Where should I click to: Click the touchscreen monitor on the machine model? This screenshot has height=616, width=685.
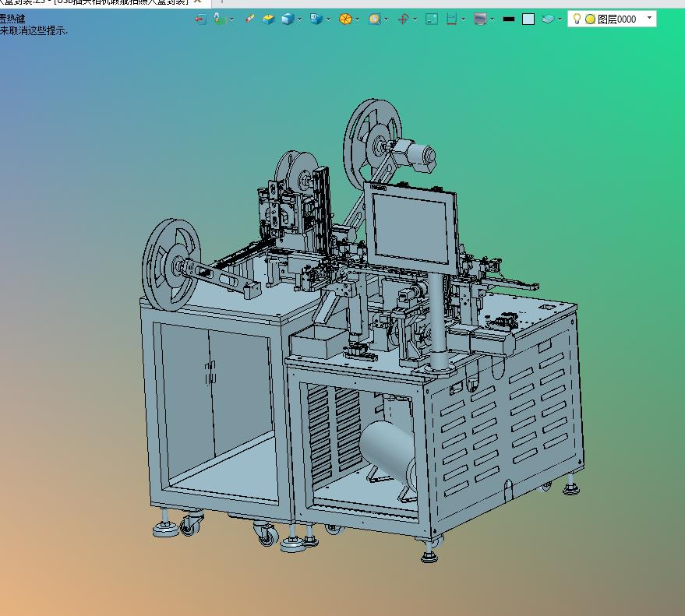(x=411, y=229)
